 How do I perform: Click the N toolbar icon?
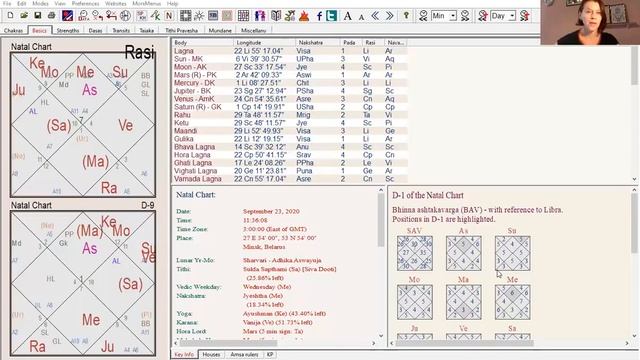[169, 16]
